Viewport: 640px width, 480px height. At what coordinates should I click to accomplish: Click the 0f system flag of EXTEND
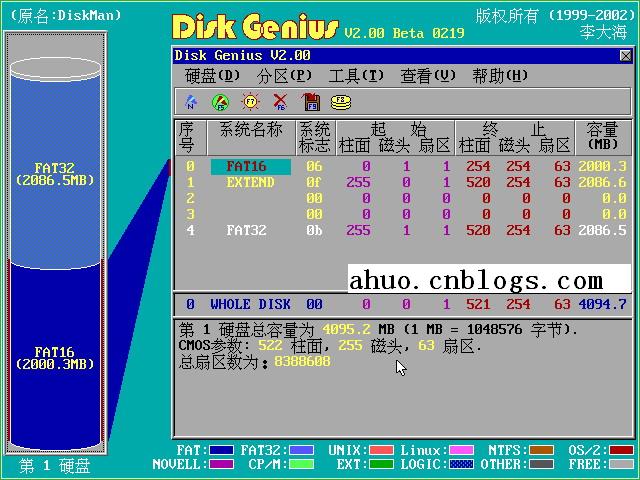click(x=314, y=182)
